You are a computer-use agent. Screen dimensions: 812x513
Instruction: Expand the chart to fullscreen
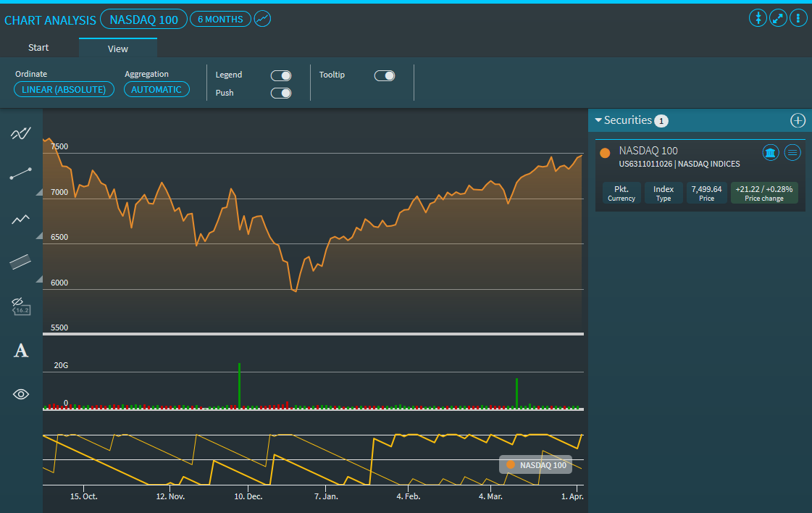pyautogui.click(x=778, y=18)
